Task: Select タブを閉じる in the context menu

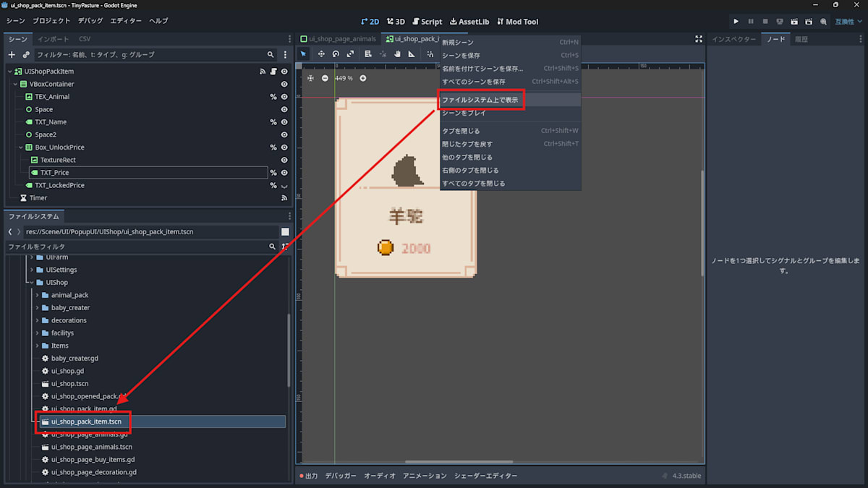Action: (x=511, y=131)
